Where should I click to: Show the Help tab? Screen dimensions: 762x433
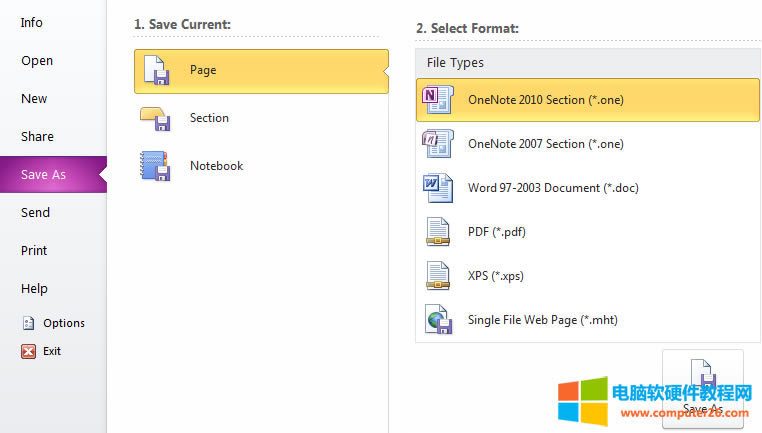pyautogui.click(x=34, y=288)
